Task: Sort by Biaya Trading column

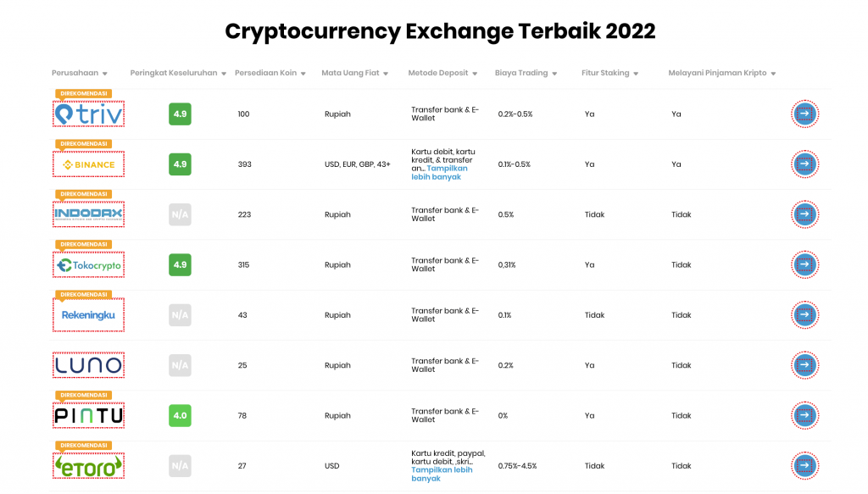Action: tap(526, 73)
